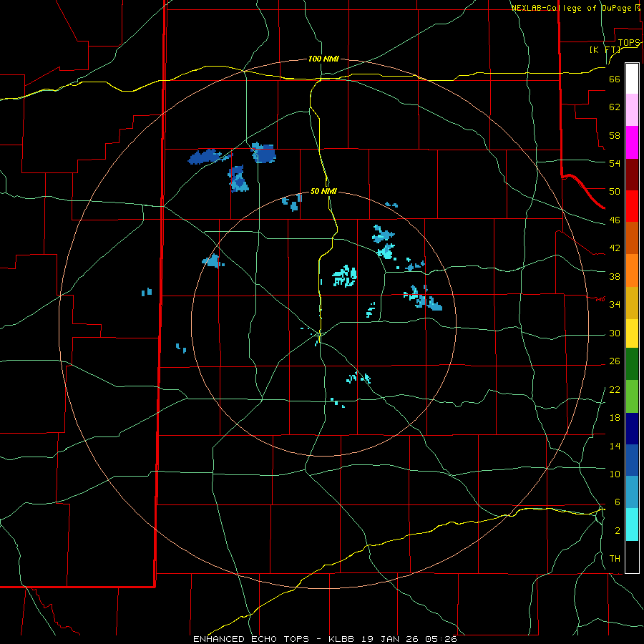Click the light blue echo west inside 50 NMI
The width and height of the screenshot is (644, 644).
point(213,261)
